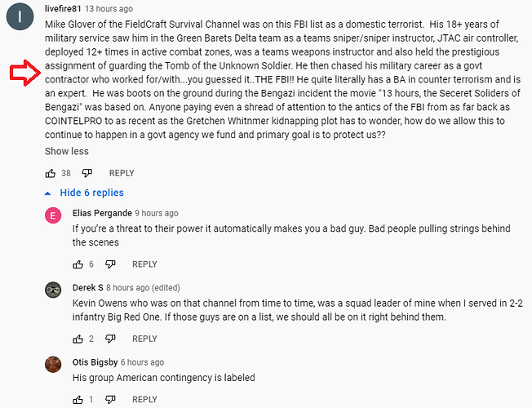Dislike Otis Bigsby's reply

(110, 400)
